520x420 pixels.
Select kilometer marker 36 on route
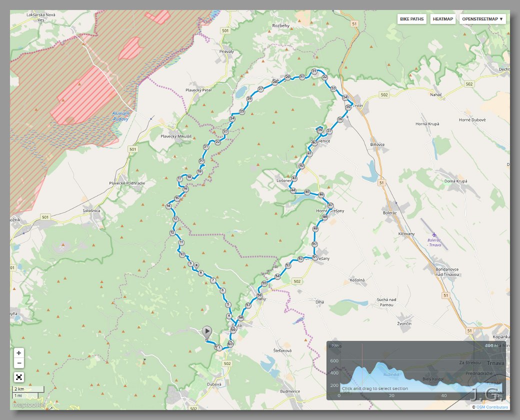[x=340, y=119]
